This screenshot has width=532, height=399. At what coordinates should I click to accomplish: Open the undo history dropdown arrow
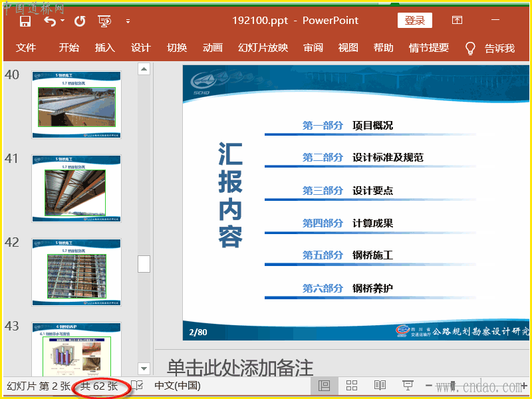pos(63,21)
